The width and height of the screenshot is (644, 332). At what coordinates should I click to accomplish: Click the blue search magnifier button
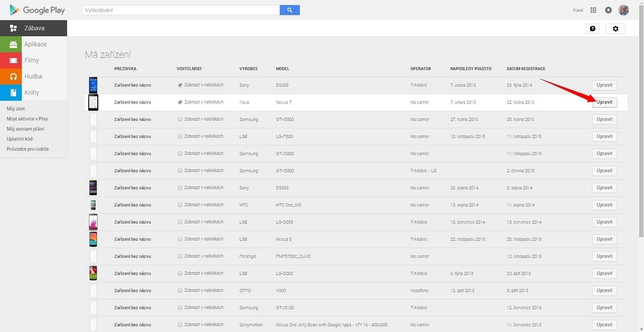[290, 10]
